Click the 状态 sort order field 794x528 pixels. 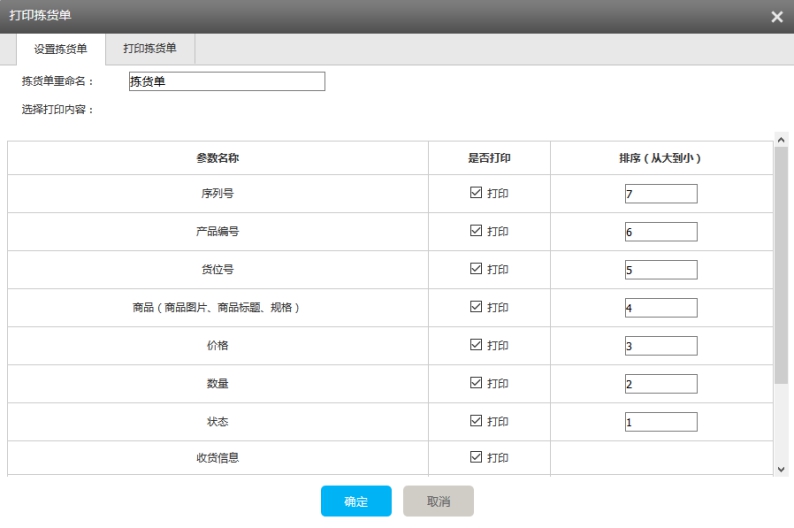pyautogui.click(x=660, y=422)
